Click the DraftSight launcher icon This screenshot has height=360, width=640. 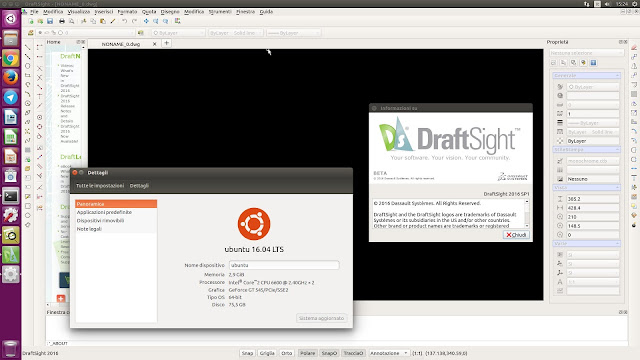tap(11, 255)
